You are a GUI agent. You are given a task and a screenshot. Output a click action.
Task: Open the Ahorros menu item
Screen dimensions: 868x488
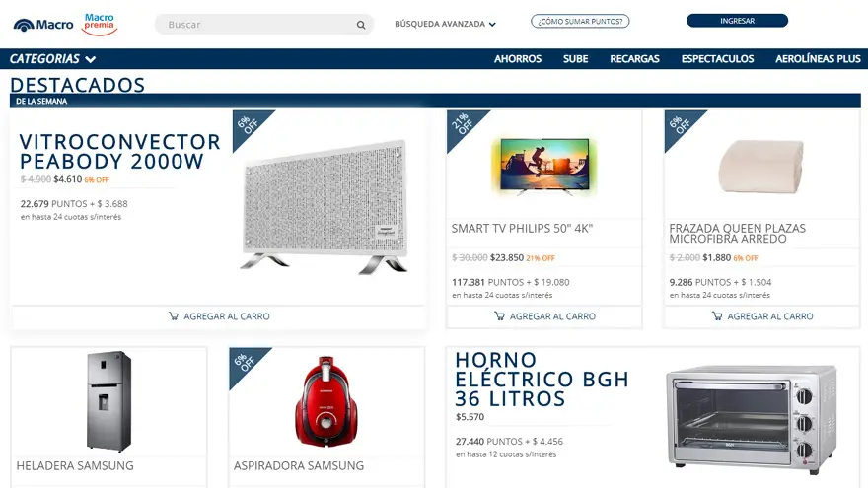(x=518, y=58)
